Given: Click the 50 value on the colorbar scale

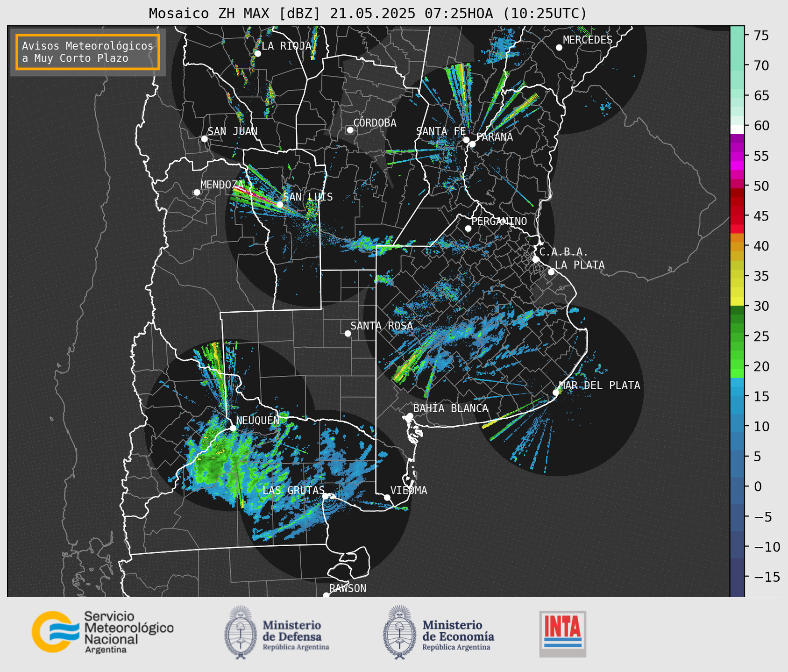Looking at the screenshot, I should [761, 186].
